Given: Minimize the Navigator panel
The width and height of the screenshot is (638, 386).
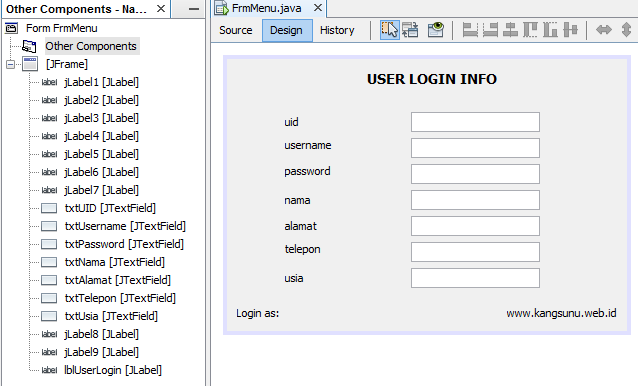Looking at the screenshot, I should click(x=194, y=9).
